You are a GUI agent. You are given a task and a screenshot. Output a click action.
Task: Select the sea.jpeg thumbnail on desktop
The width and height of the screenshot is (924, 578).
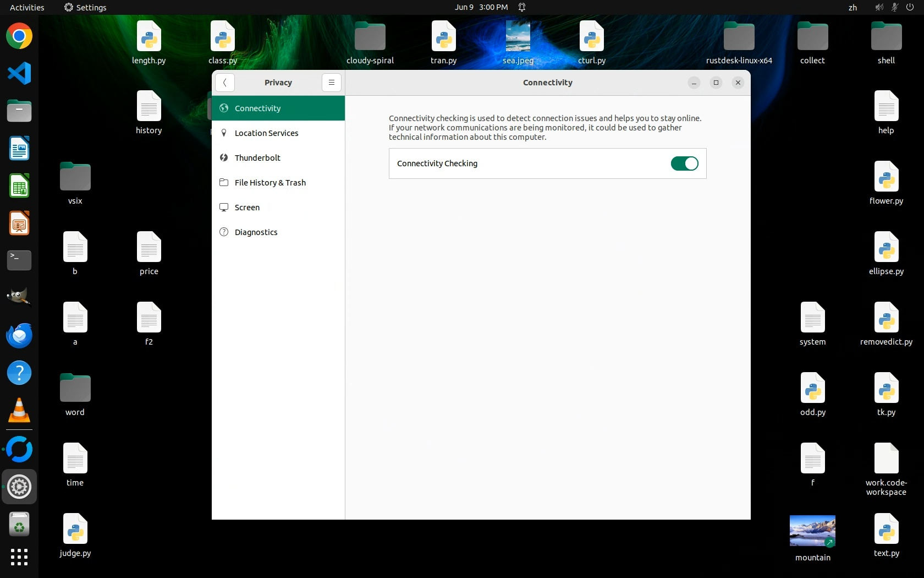pos(518,36)
